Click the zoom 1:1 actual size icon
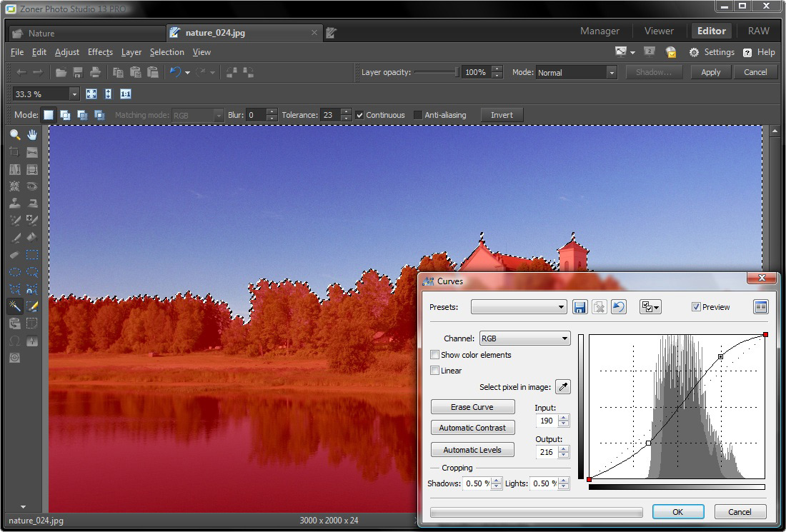Viewport: 786px width, 532px height. (125, 94)
